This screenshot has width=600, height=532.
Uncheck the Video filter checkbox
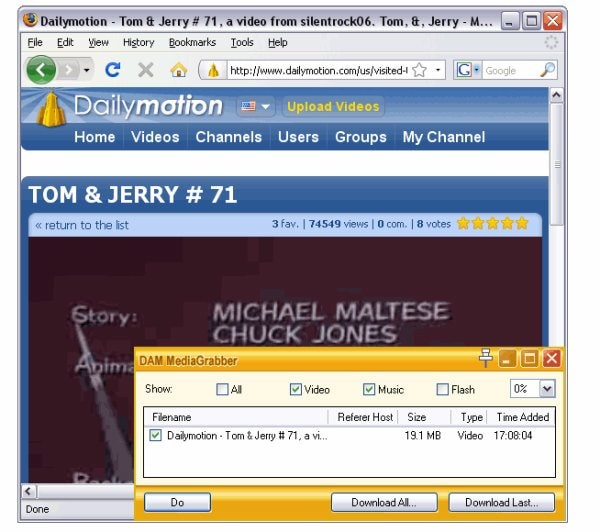295,390
